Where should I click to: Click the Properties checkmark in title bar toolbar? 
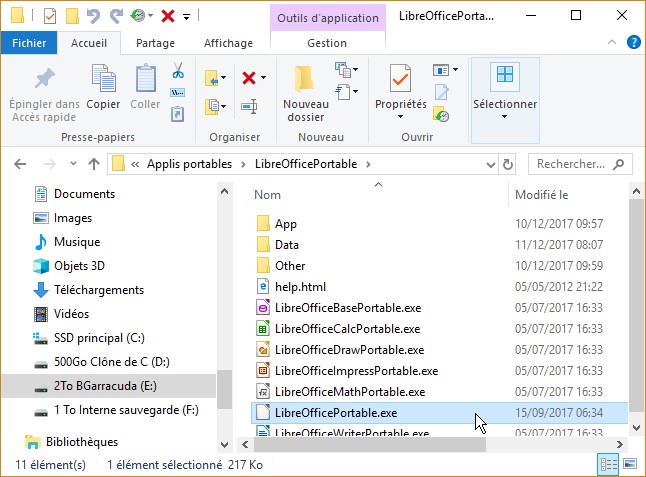coord(50,16)
